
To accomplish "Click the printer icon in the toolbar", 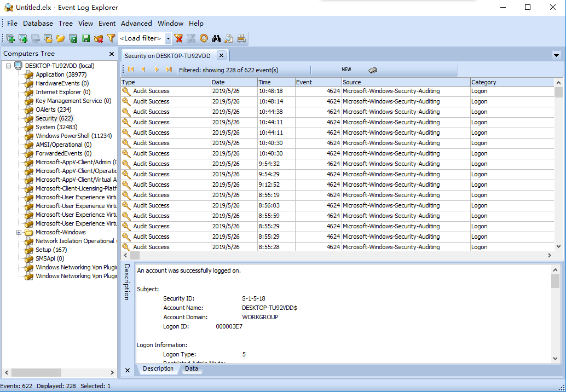I will click(x=241, y=38).
